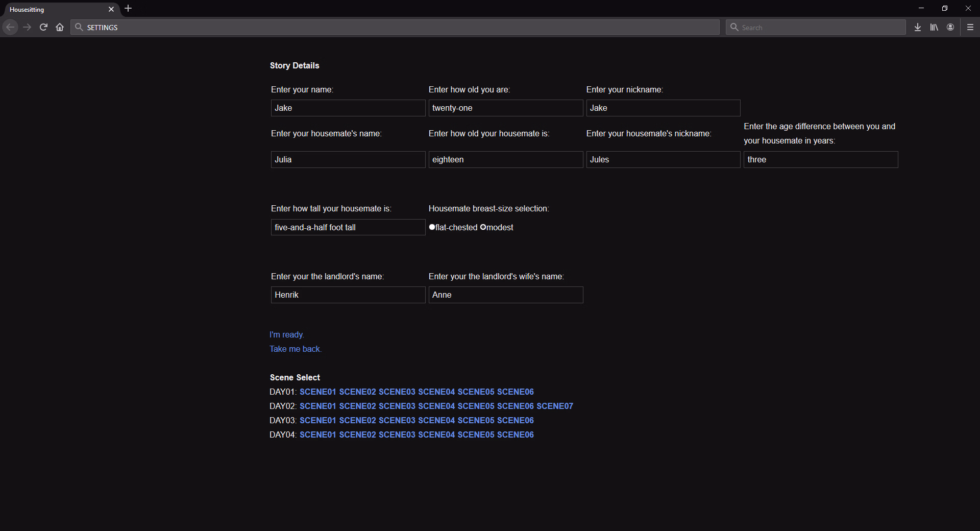Screen dimensions: 980x531
Task: Open the downloads panel
Action: coord(917,27)
